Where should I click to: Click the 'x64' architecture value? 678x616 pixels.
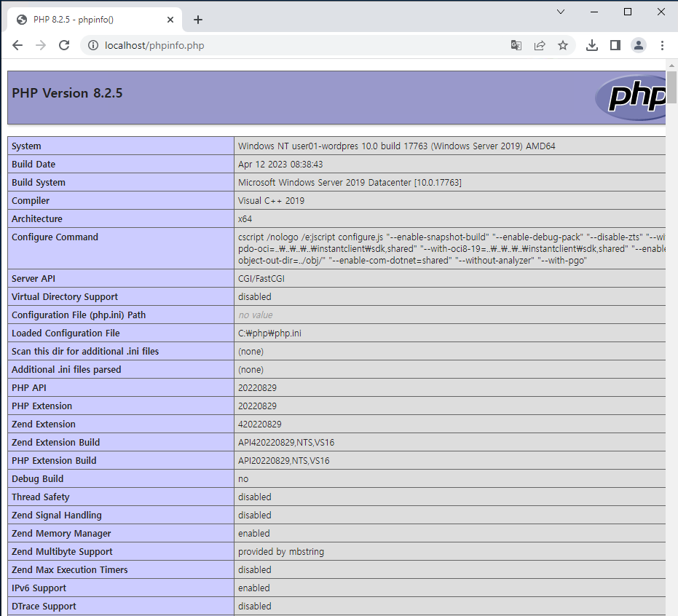(245, 218)
